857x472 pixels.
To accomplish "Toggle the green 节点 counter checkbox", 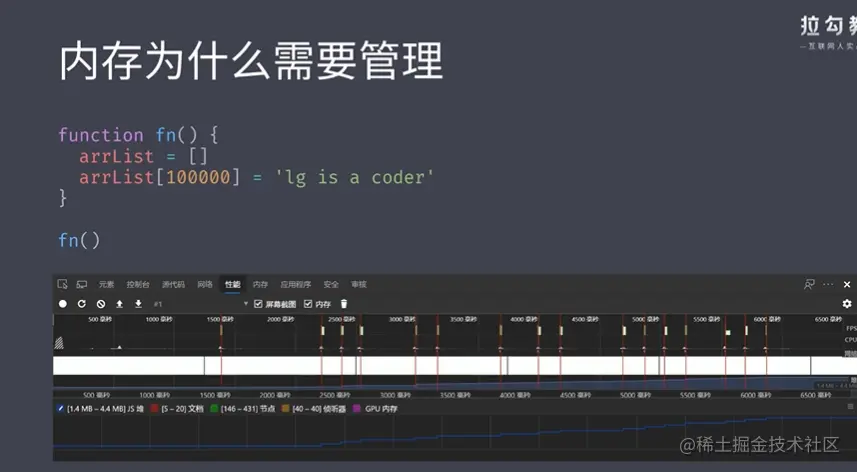I will 214,409.
